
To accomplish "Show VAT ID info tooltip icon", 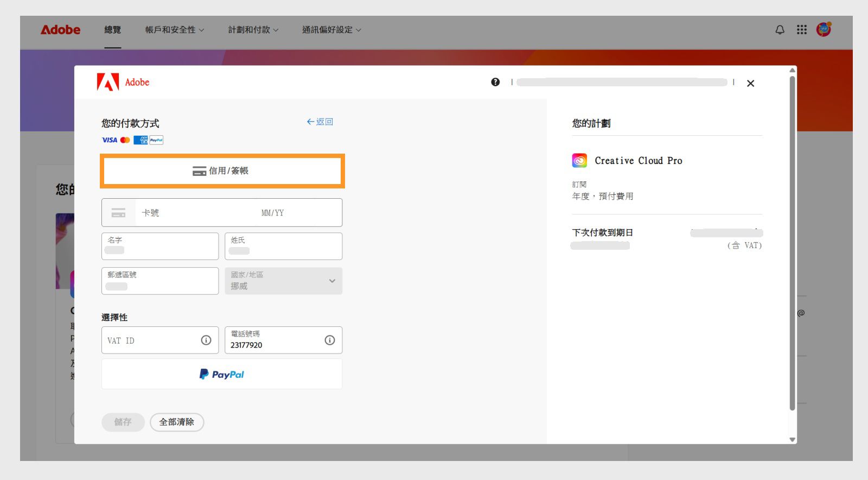I will pyautogui.click(x=206, y=340).
